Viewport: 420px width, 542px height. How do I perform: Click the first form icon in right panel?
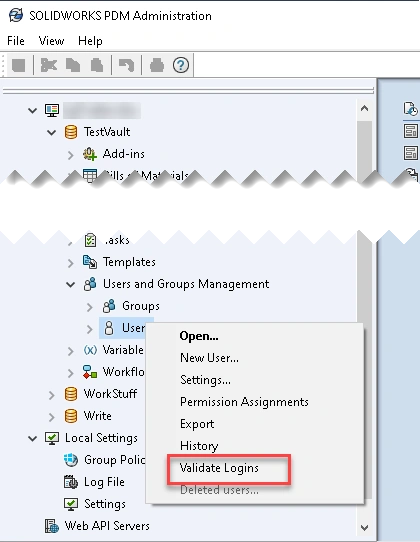click(x=411, y=131)
